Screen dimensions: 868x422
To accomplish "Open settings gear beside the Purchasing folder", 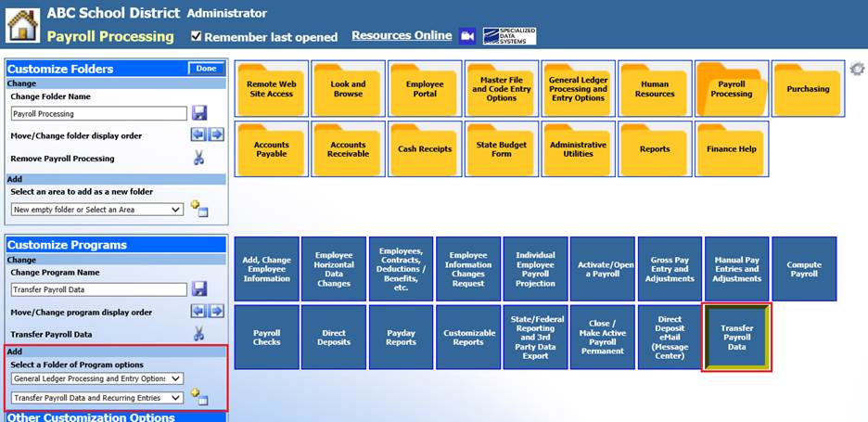I will pyautogui.click(x=856, y=70).
